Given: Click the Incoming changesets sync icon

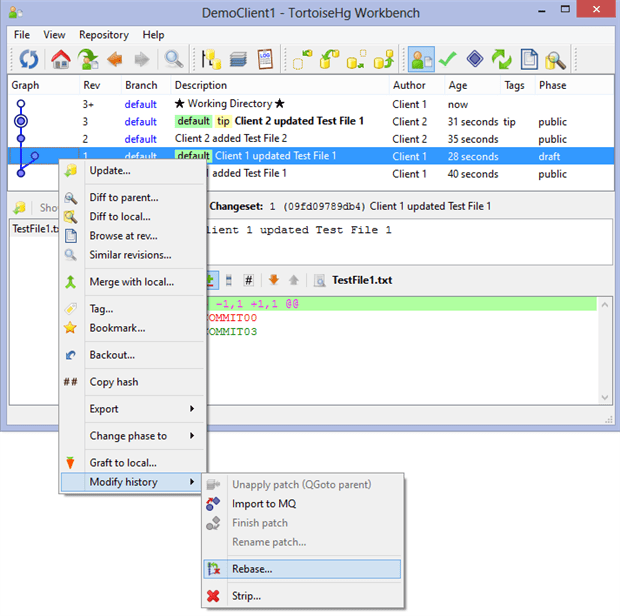Looking at the screenshot, I should (302, 59).
